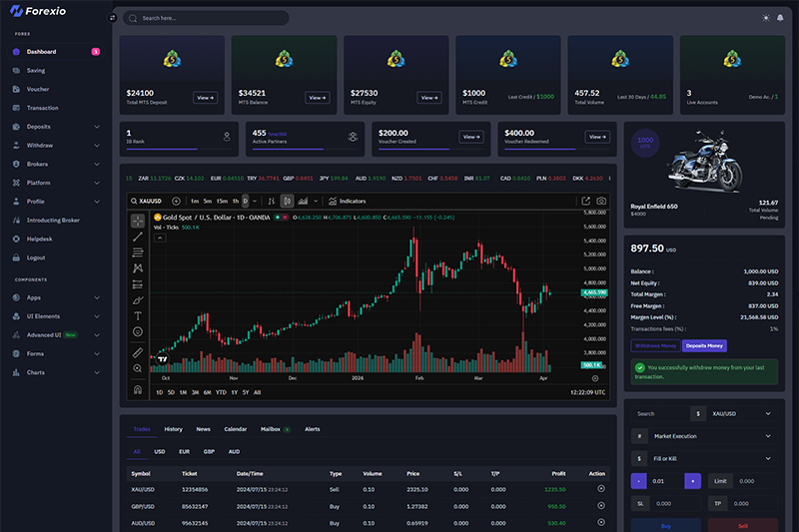Screen dimensions: 799x532
Task: Toggle sidebar collapse button near search
Action: click(x=113, y=18)
